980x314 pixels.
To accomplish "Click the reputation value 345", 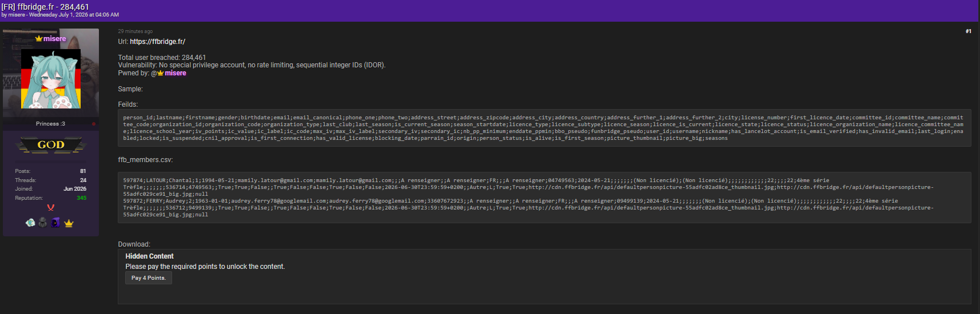I will tap(82, 198).
